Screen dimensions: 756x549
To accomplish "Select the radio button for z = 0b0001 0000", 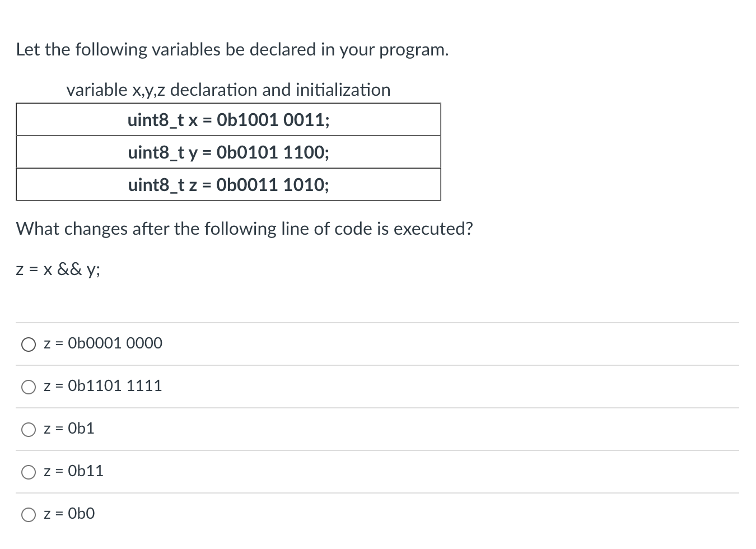I will [28, 344].
